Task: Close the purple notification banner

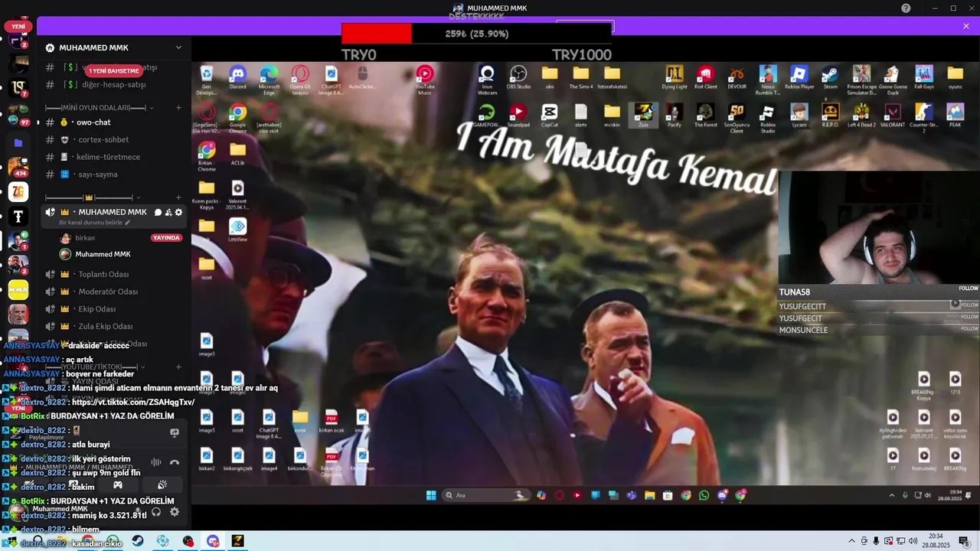Action: [966, 26]
